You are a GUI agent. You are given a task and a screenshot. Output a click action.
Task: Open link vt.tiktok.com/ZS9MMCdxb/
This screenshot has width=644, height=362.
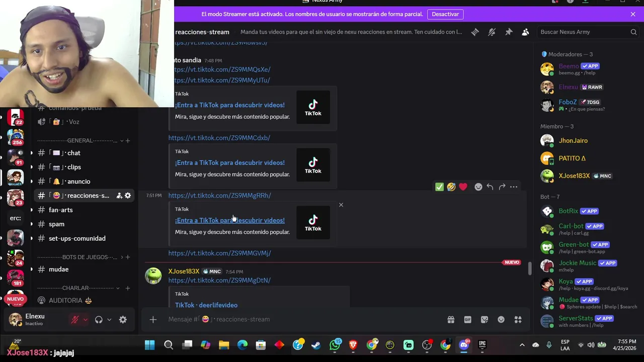(219, 137)
